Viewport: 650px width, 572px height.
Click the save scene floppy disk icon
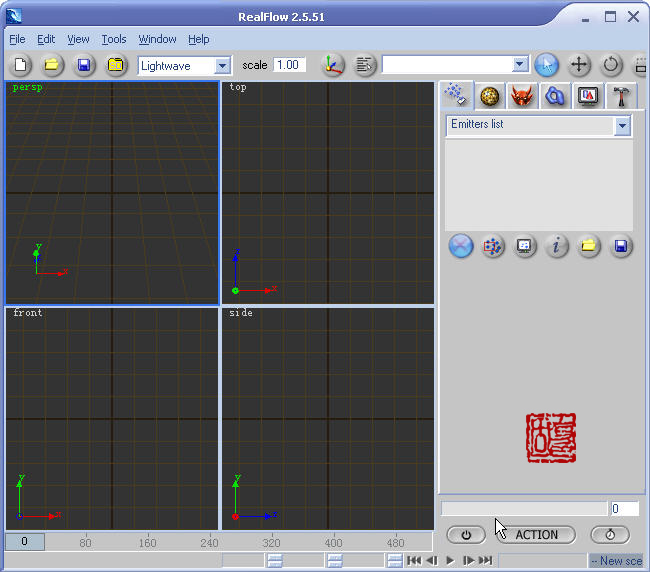pyautogui.click(x=84, y=65)
